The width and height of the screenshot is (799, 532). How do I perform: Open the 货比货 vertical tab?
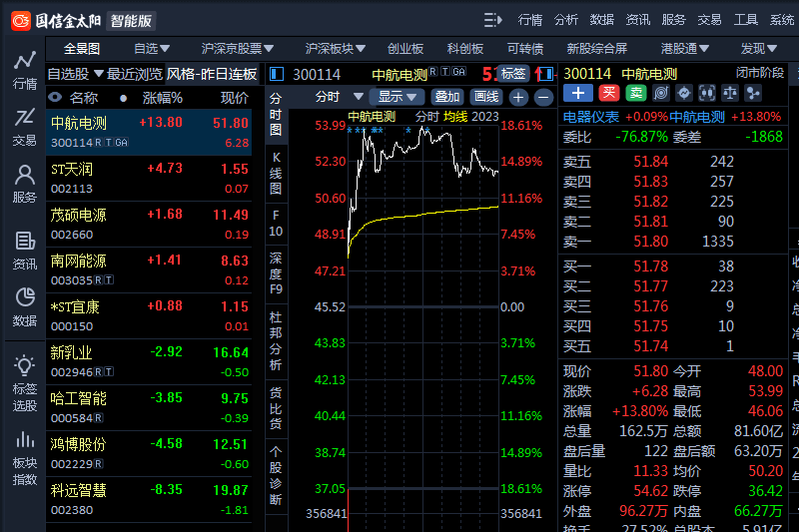point(276,409)
